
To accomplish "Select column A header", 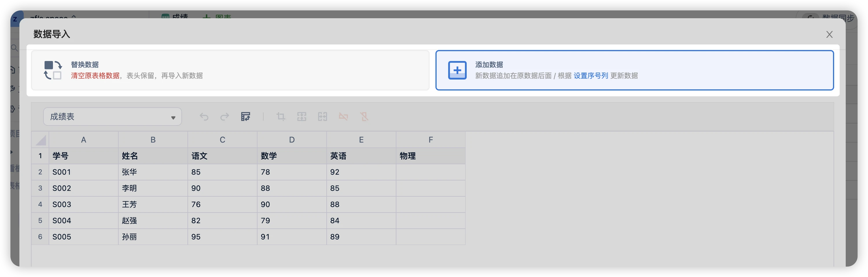I will (84, 140).
